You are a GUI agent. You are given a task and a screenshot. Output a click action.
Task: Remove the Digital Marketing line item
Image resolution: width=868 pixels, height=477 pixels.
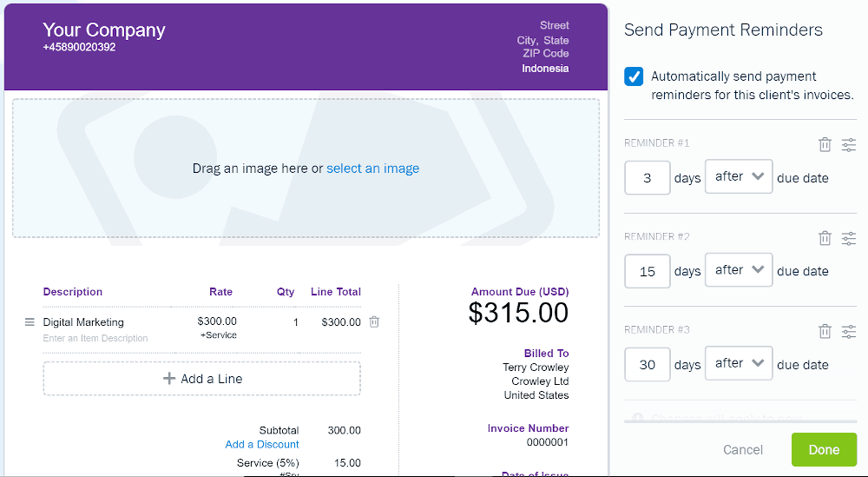374,321
